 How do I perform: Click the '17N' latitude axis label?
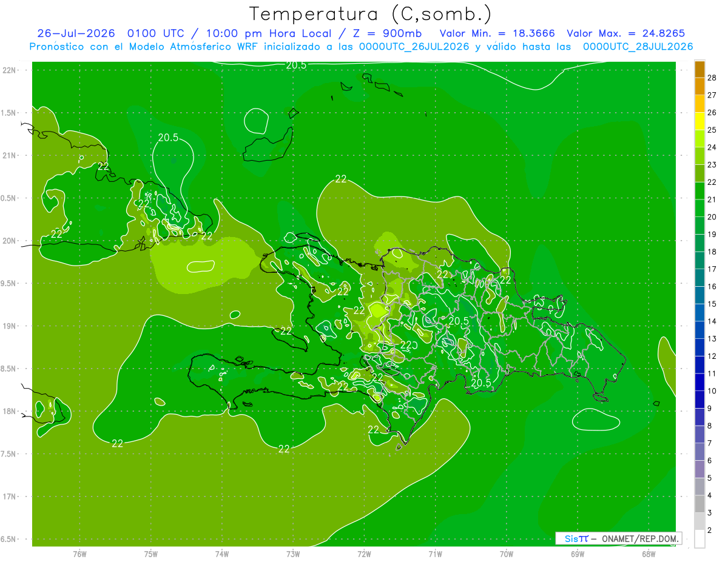pyautogui.click(x=10, y=497)
